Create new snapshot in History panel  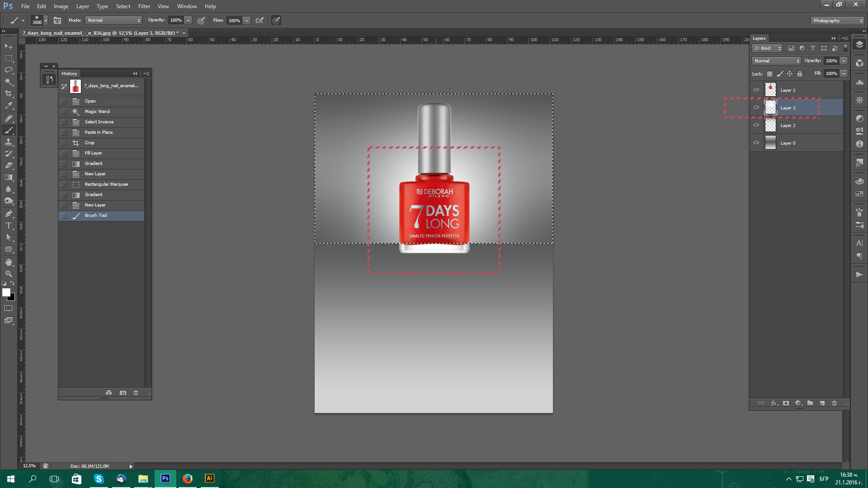123,393
